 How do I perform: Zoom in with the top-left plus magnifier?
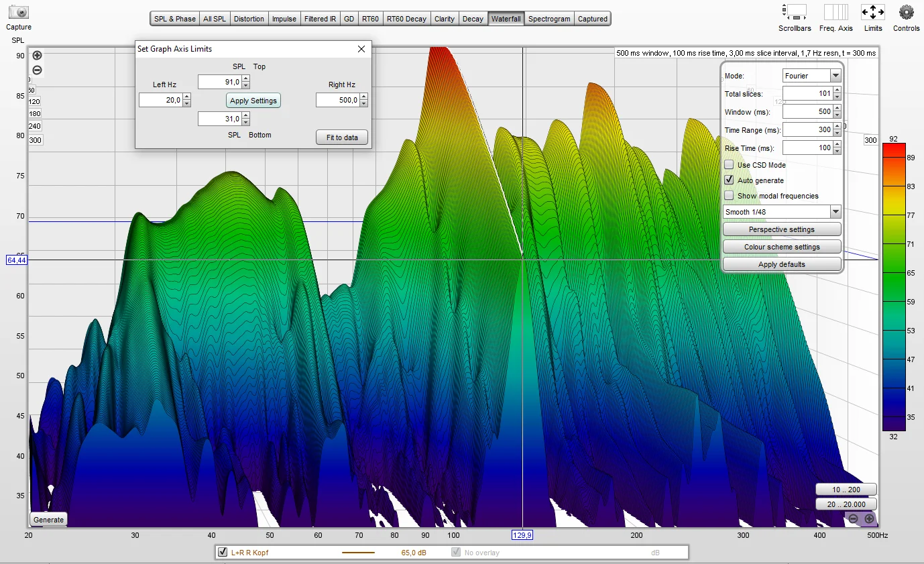38,56
